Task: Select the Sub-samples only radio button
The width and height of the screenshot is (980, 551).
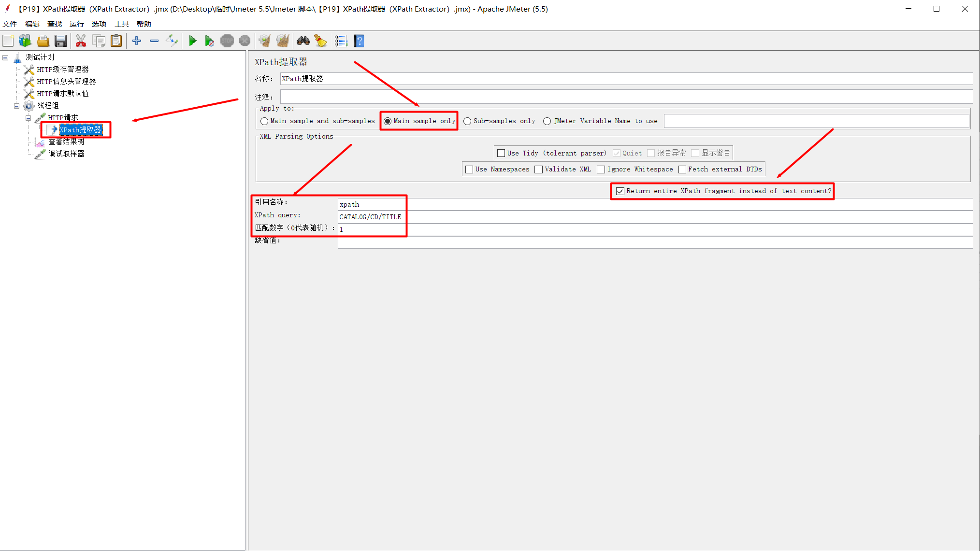Action: click(467, 121)
